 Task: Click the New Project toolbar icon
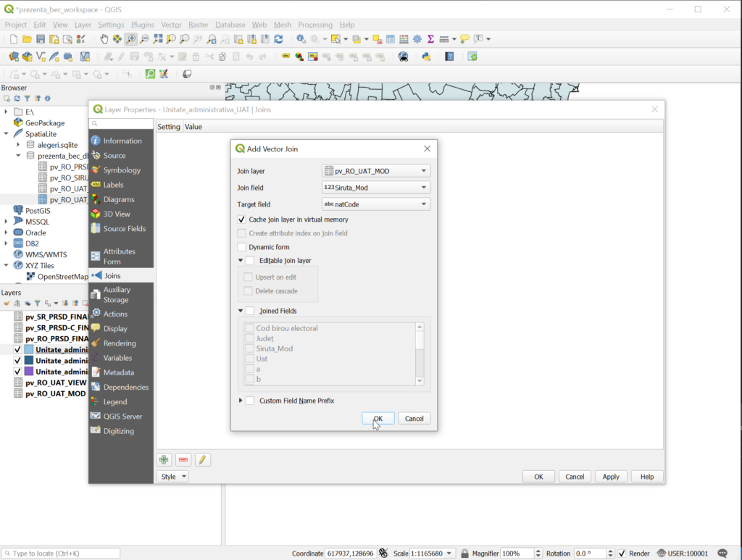point(13,39)
